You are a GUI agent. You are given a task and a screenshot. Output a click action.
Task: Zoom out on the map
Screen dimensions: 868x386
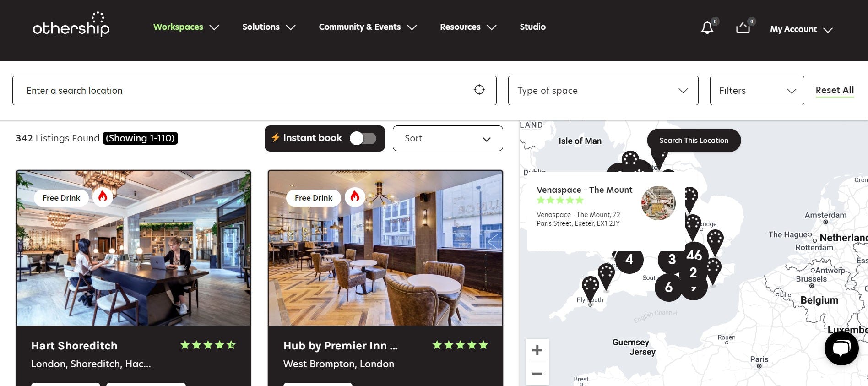point(537,374)
